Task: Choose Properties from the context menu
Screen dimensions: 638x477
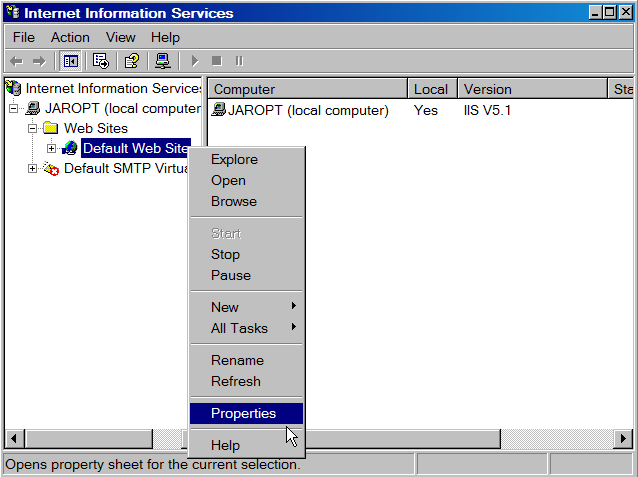Action: [x=247, y=413]
